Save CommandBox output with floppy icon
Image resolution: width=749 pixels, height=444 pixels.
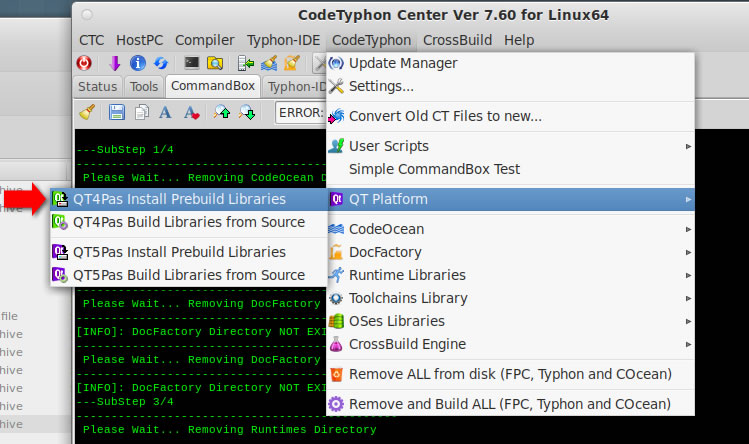pos(117,112)
